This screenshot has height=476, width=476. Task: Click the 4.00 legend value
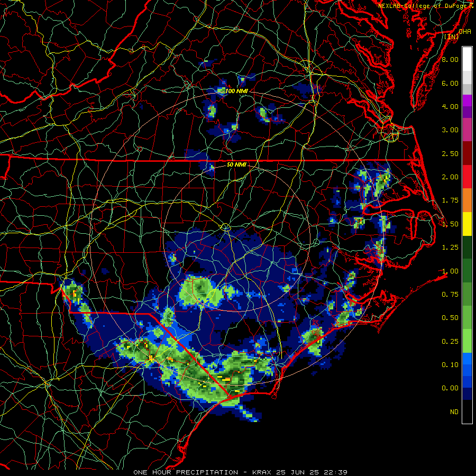pyautogui.click(x=450, y=106)
